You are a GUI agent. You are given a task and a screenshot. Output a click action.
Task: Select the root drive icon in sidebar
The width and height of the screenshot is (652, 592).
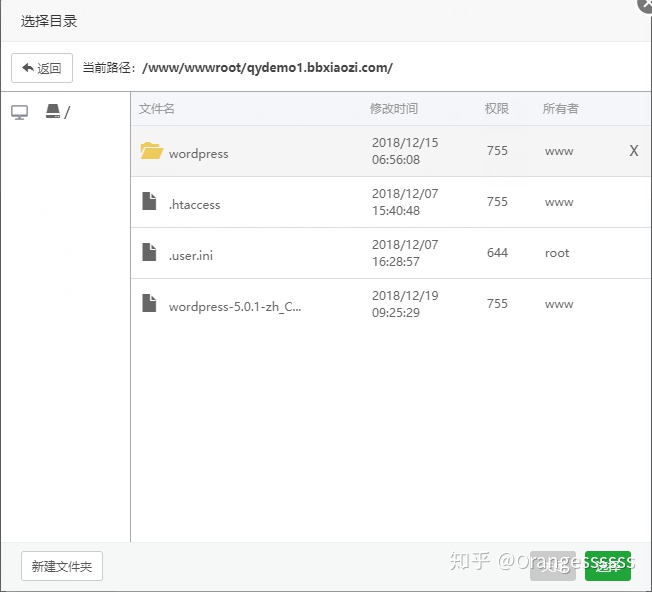point(53,111)
